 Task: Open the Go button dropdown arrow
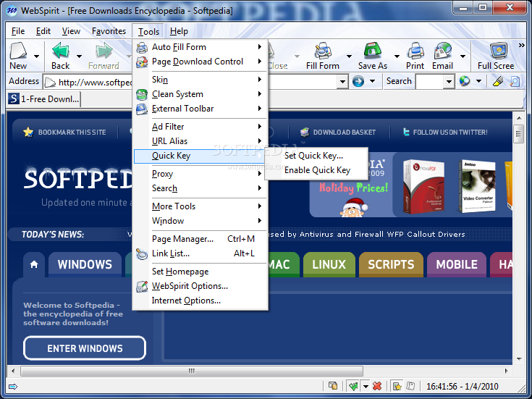pyautogui.click(x=372, y=81)
